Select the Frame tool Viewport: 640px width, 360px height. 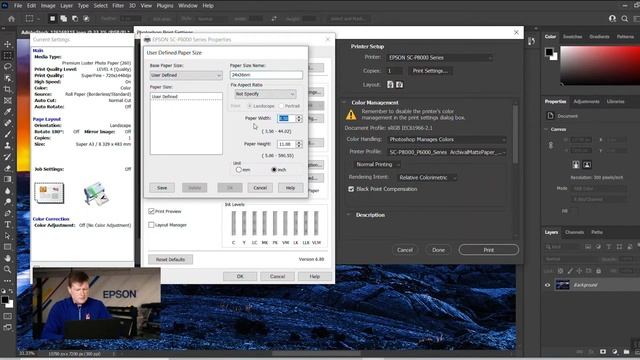(x=7, y=100)
